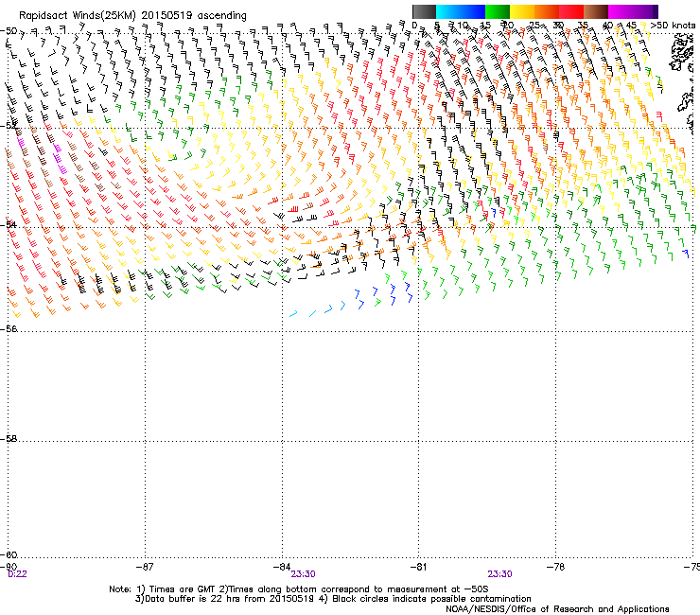Click the magenta-purple 40-50 knots color band
The width and height of the screenshot is (700, 615).
pyautogui.click(x=633, y=11)
